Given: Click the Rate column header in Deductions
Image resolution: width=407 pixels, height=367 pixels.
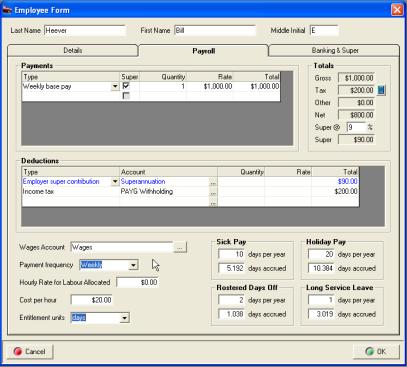Looking at the screenshot, I should pyautogui.click(x=288, y=172).
